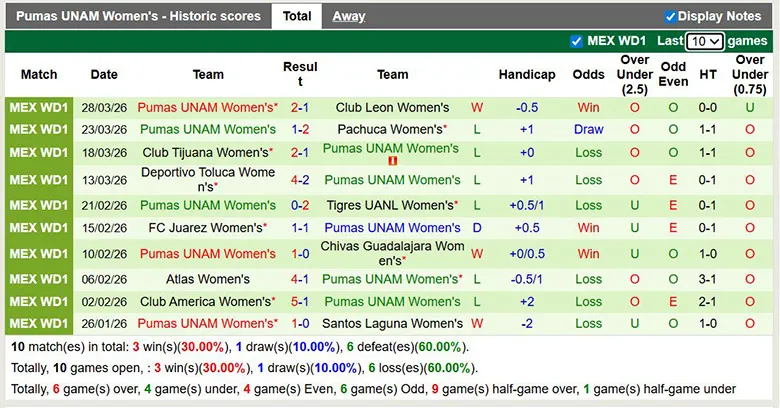Open the Chivas Guadalajara Women's team link
This screenshot has height=408, width=780.
coord(392,253)
